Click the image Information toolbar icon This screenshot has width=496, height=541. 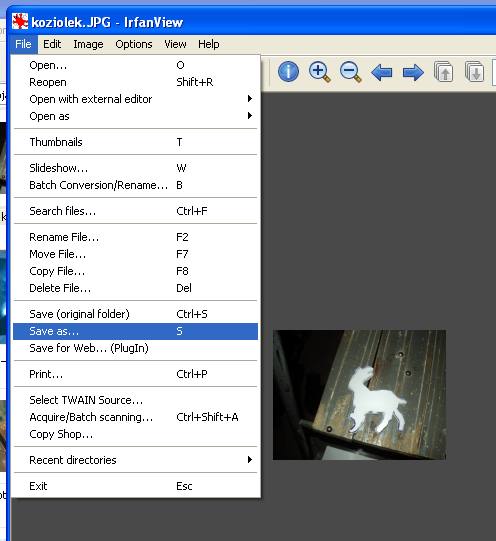288,71
